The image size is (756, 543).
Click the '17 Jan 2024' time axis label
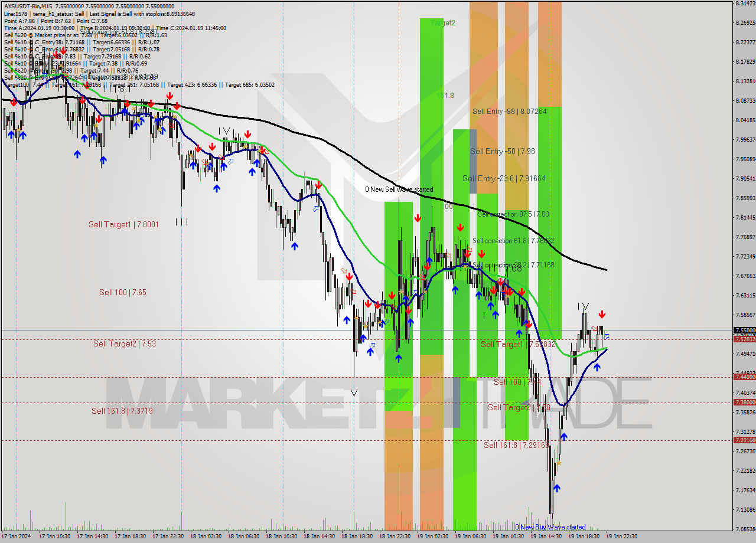tap(16, 537)
